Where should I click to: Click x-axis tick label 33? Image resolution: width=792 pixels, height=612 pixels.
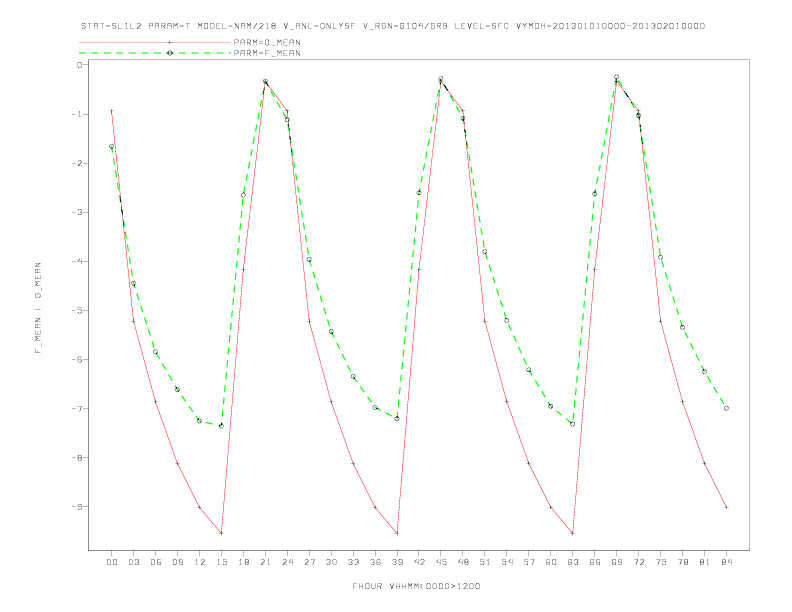click(x=353, y=562)
